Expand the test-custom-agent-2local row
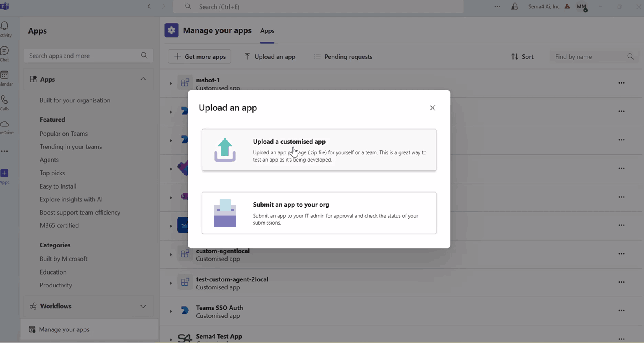644x343 pixels. 170,283
